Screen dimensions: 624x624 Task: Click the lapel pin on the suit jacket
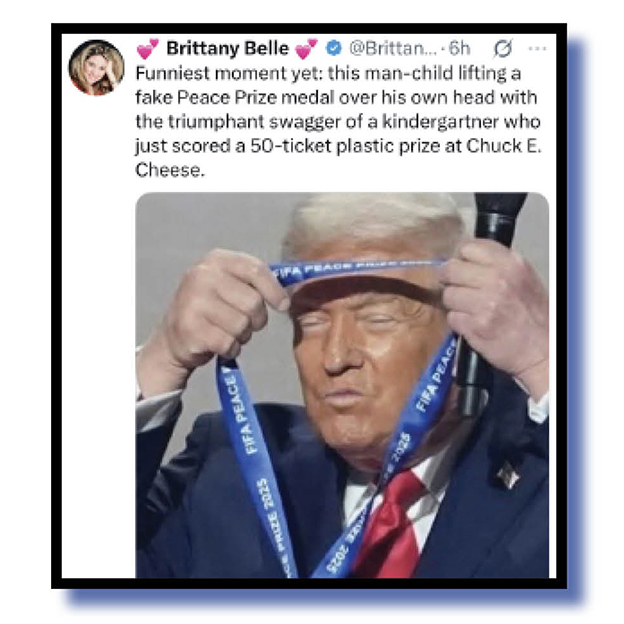click(508, 475)
